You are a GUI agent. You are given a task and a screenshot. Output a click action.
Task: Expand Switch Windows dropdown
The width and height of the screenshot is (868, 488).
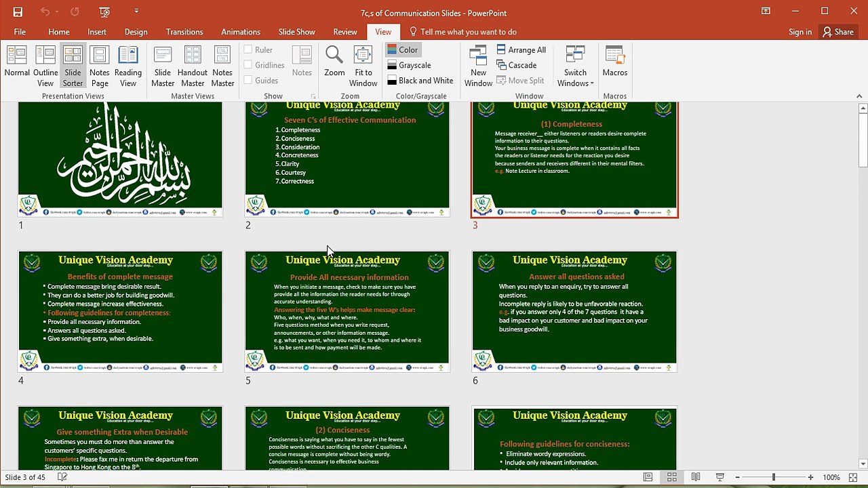coord(575,66)
